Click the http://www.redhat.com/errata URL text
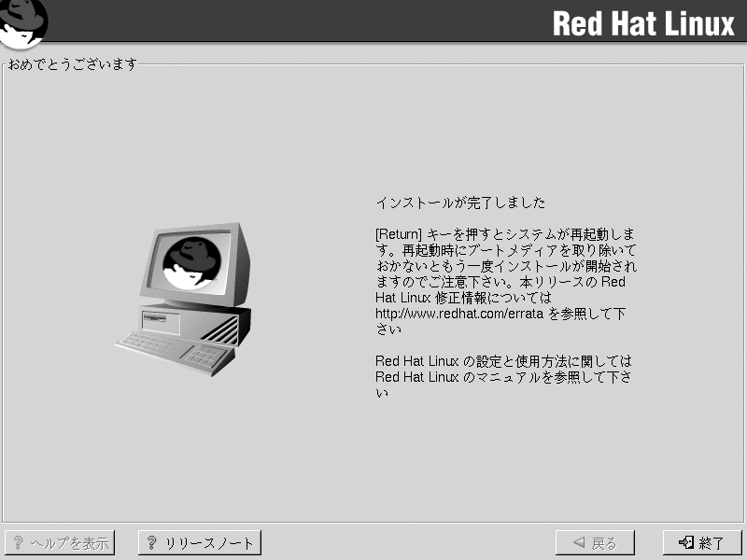The width and height of the screenshot is (747, 560). coord(459,315)
